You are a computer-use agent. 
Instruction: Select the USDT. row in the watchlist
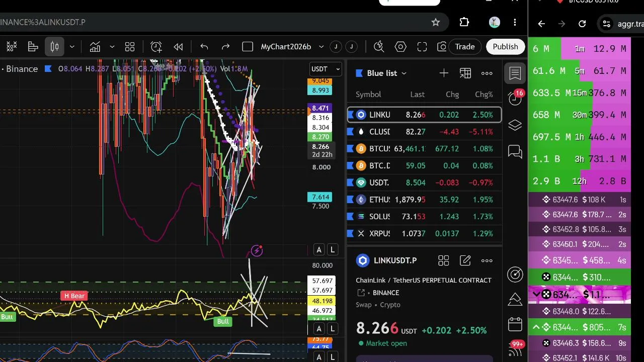[x=424, y=183]
